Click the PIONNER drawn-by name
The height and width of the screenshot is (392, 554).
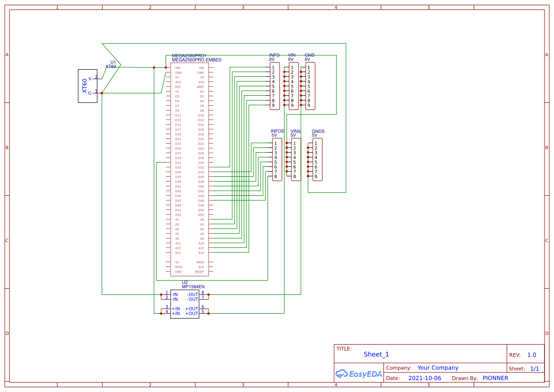click(x=495, y=378)
